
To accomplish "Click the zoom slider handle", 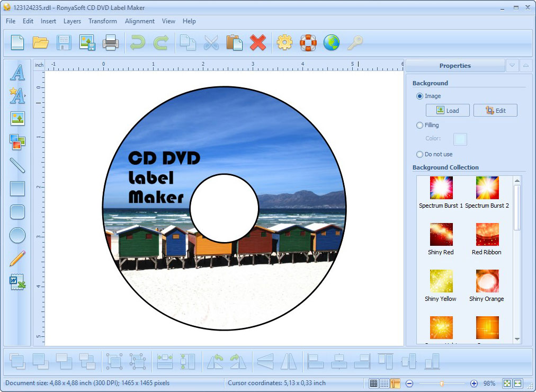I will [x=442, y=384].
